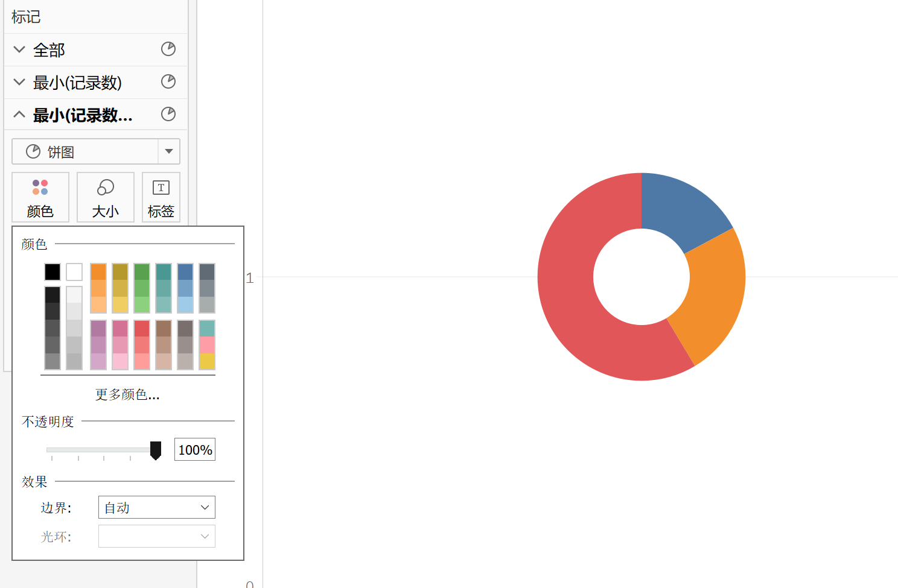Pick the darkest orange swatch
Viewport: 898px width, 588px height.
(98, 272)
